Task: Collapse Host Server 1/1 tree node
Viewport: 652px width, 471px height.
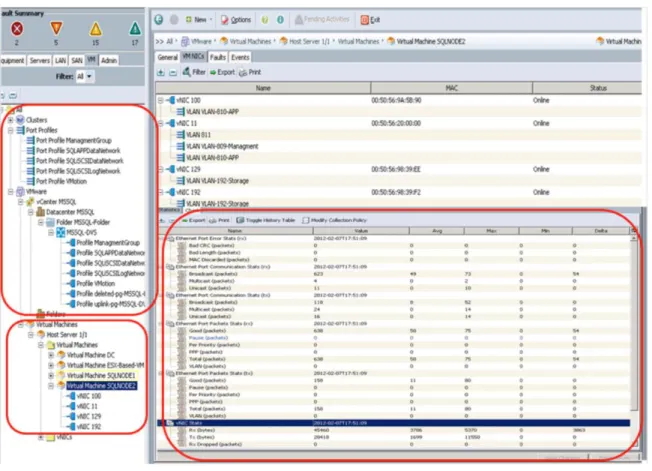Action: tap(31, 335)
